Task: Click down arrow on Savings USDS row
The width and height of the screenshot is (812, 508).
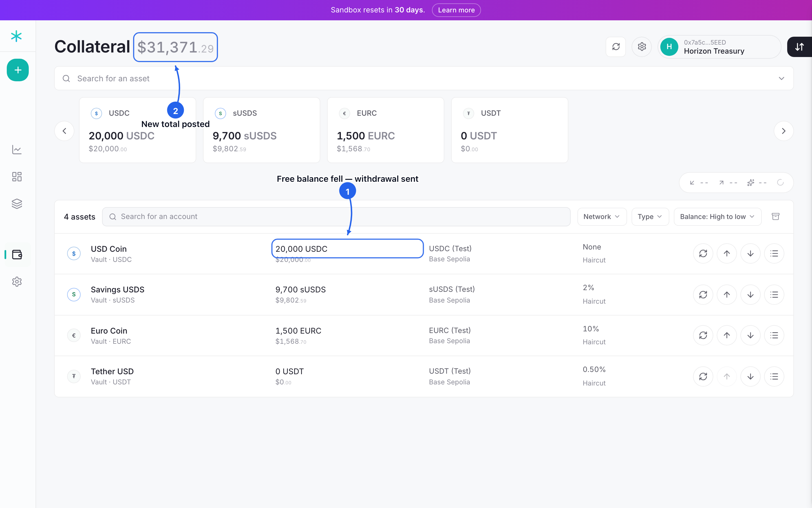Action: click(750, 295)
